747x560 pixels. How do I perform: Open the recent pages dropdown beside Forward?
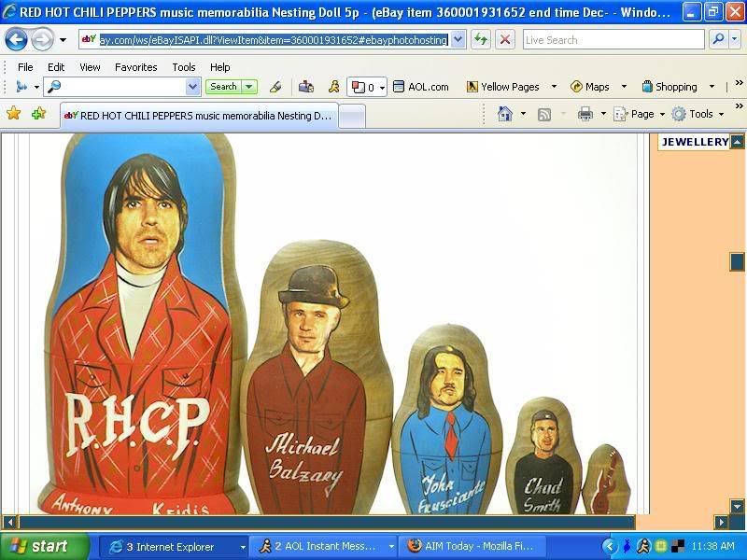[63, 40]
